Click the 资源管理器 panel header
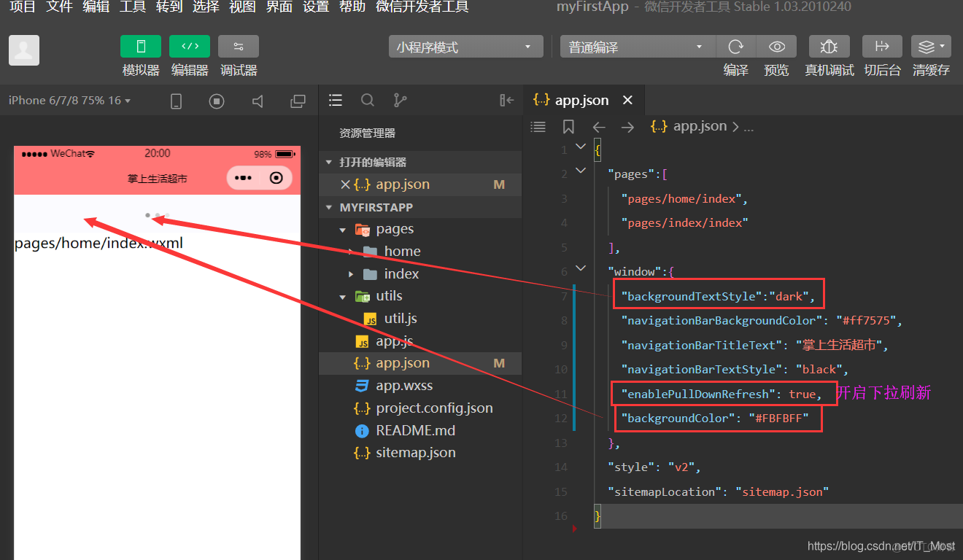 (x=368, y=133)
